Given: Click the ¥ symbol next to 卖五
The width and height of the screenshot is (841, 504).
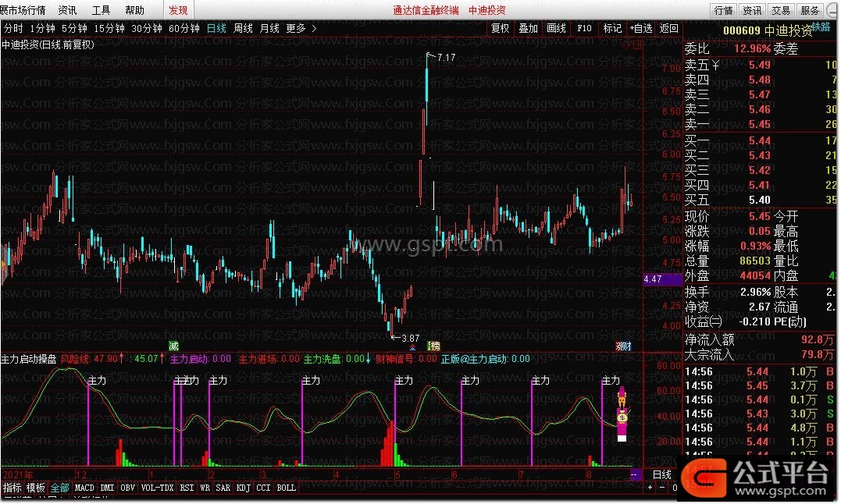Looking at the screenshot, I should point(715,65).
